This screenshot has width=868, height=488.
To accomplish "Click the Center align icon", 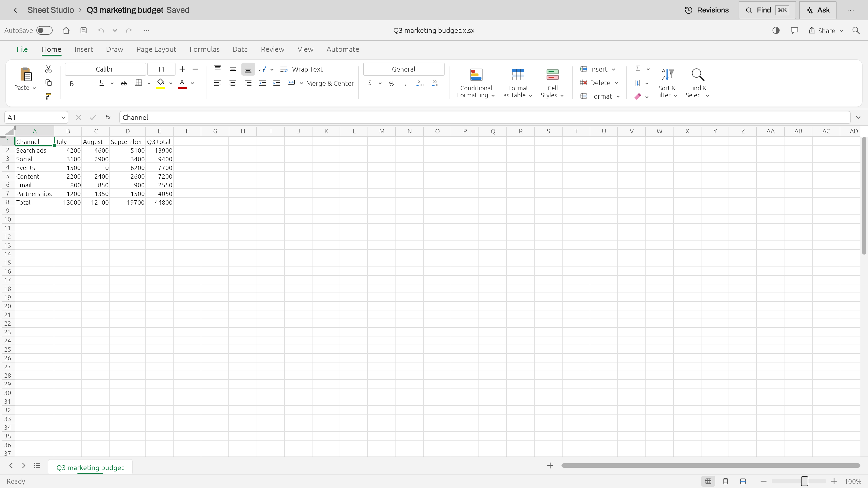I will 232,83.
